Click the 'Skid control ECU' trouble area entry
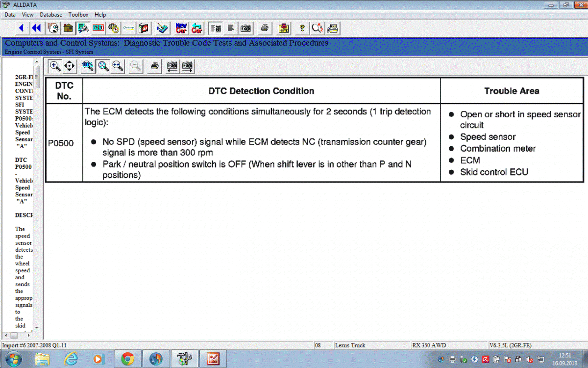The height and width of the screenshot is (368, 588). click(494, 172)
